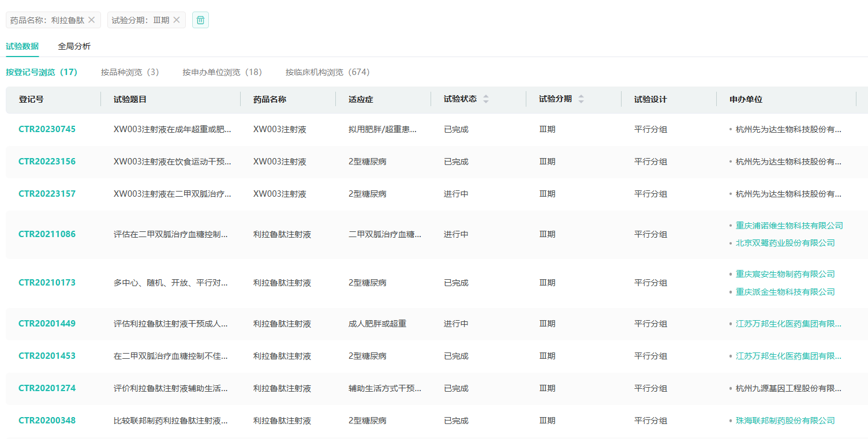Sort by 试验分期 column arrows
Viewport: 868px width, 439px height.
click(x=581, y=99)
